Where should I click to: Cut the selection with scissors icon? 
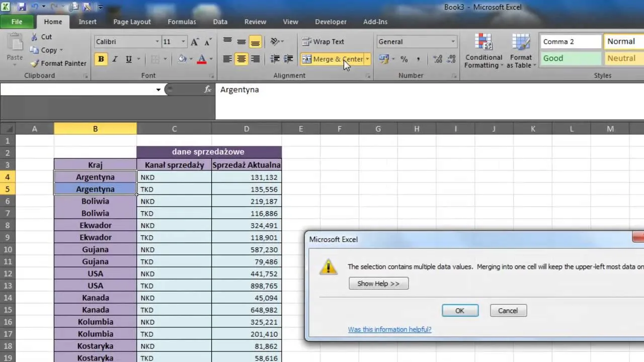coord(41,37)
